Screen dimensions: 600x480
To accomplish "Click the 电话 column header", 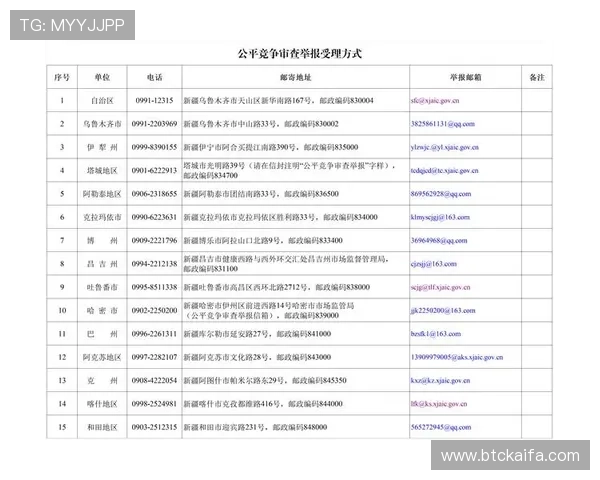I will 155,77.
